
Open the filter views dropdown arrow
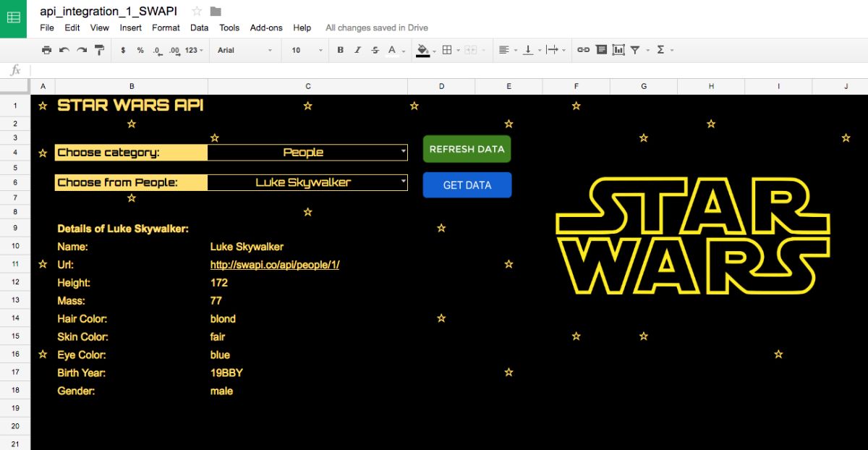click(647, 50)
